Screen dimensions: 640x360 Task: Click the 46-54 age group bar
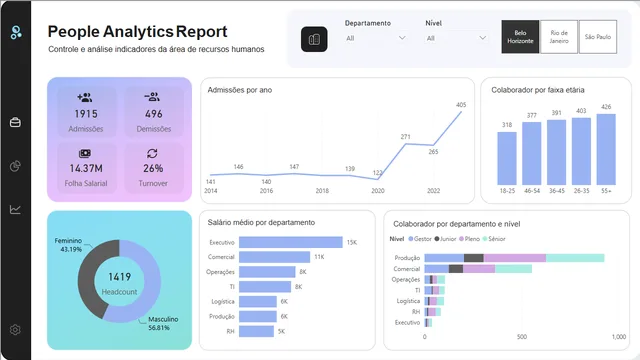coord(532,153)
